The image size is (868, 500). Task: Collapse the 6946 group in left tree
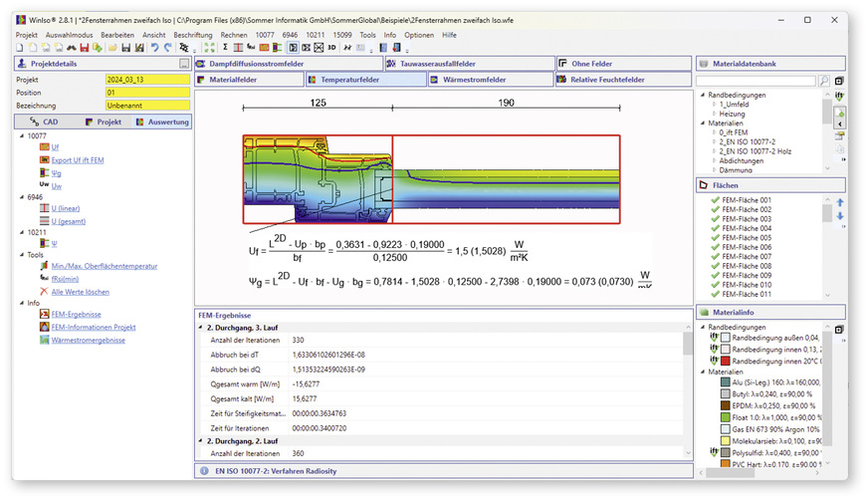pos(22,196)
